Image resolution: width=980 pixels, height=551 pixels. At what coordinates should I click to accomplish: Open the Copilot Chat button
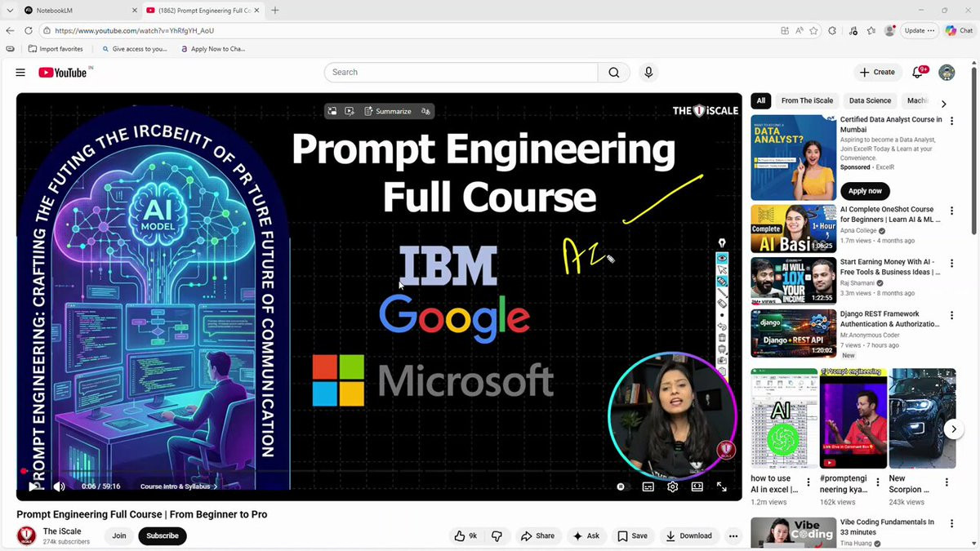960,30
